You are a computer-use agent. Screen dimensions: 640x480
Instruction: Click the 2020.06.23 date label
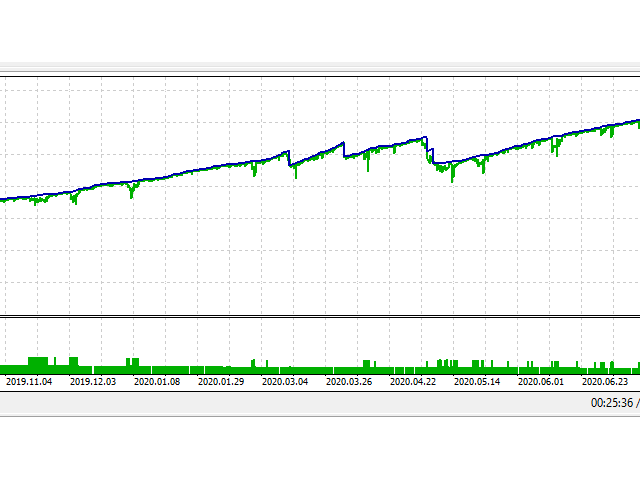click(605, 382)
